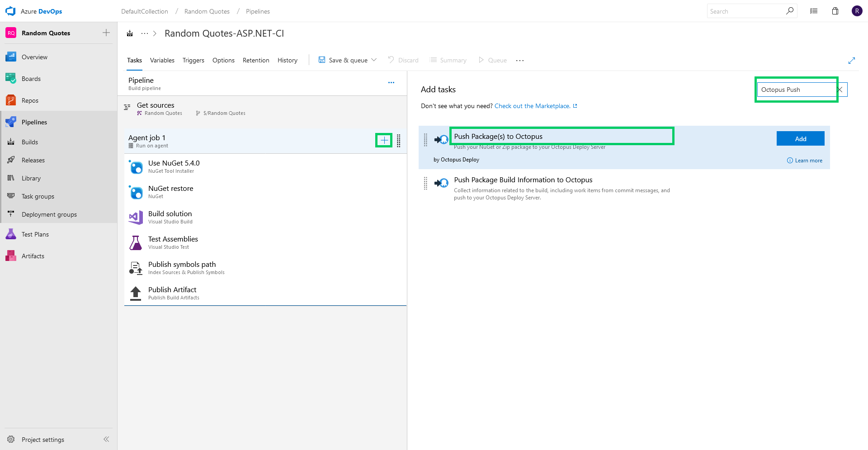Image resolution: width=868 pixels, height=450 pixels.
Task: Click Summary button
Action: point(448,60)
